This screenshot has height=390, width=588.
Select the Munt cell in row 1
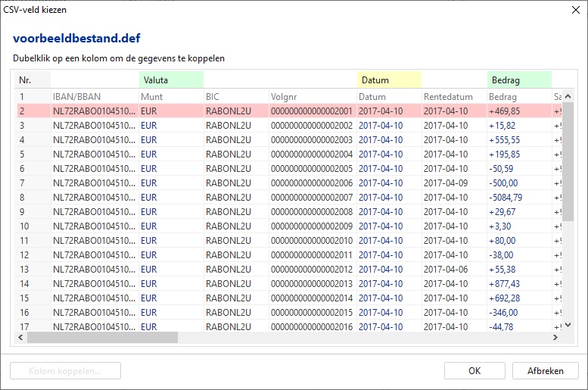tap(171, 97)
